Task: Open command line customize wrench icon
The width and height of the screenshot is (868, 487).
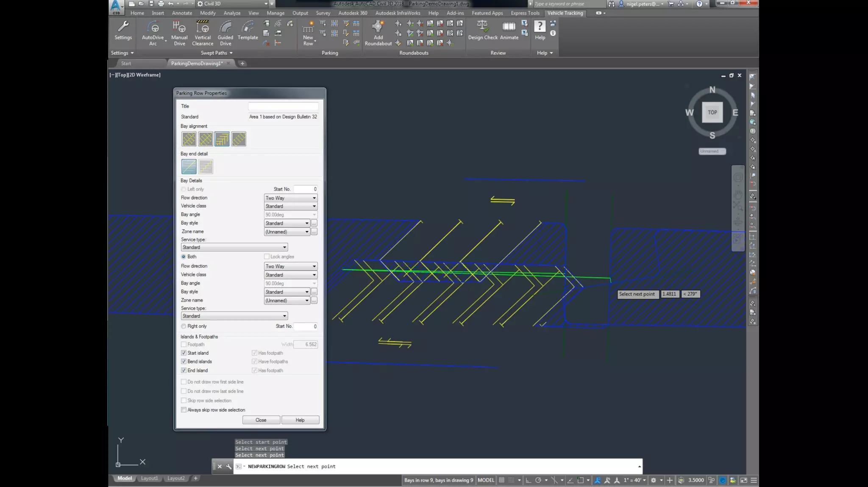Action: click(229, 466)
